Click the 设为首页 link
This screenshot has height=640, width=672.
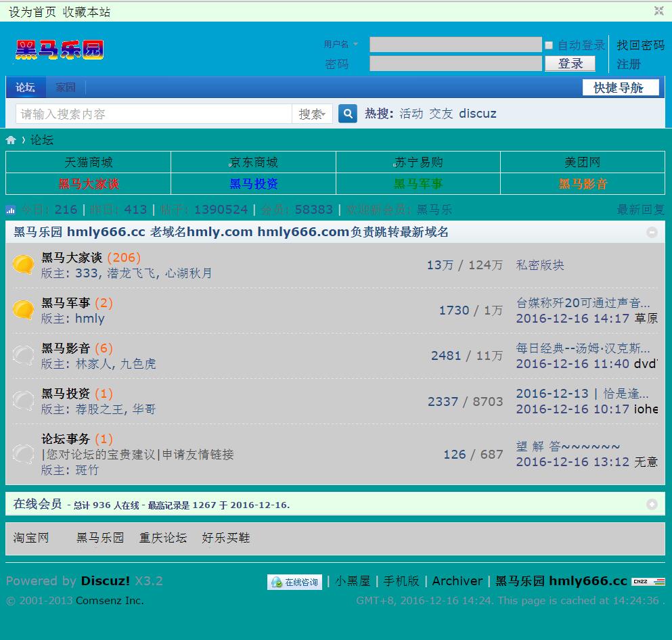32,12
